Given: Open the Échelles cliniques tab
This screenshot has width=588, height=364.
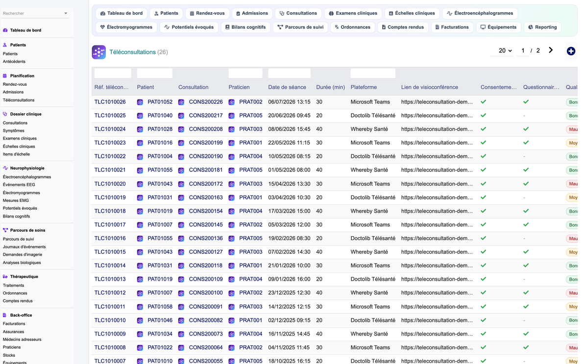Looking at the screenshot, I should tap(412, 13).
